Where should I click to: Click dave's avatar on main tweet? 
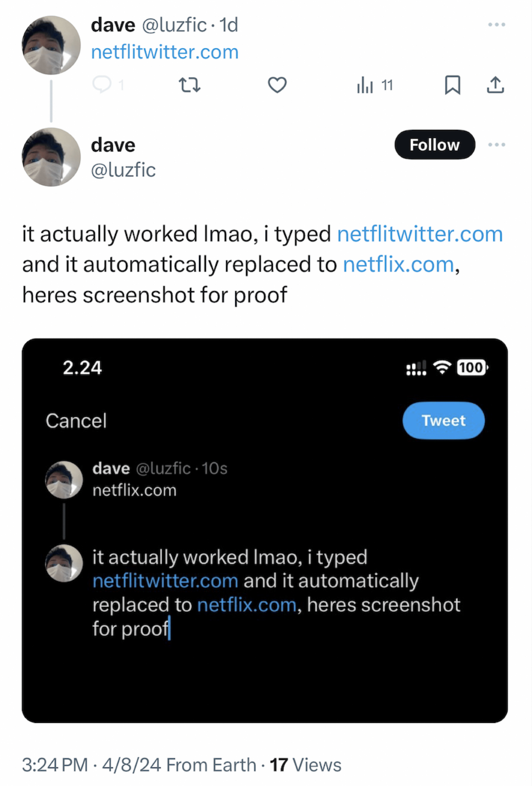point(51,157)
